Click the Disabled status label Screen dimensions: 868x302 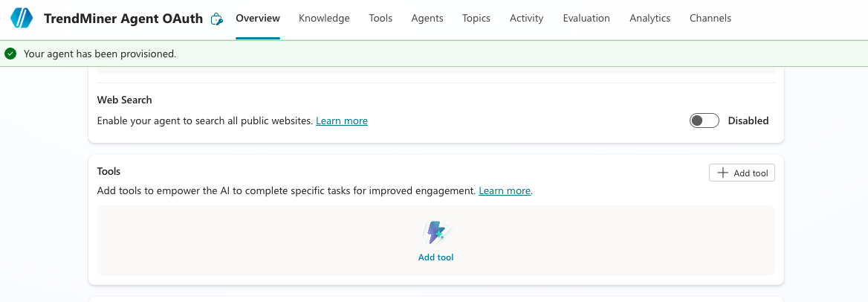click(x=748, y=121)
